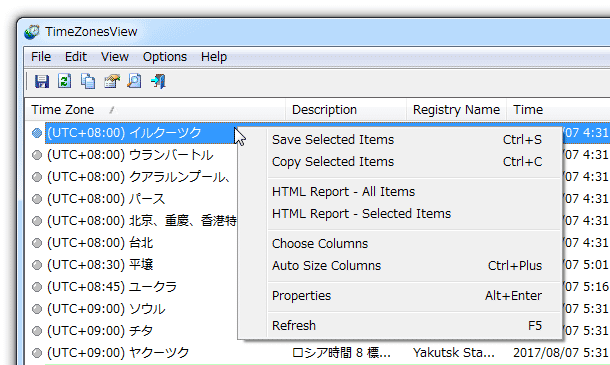Open the View menu
This screenshot has width=610, height=365.
115,57
